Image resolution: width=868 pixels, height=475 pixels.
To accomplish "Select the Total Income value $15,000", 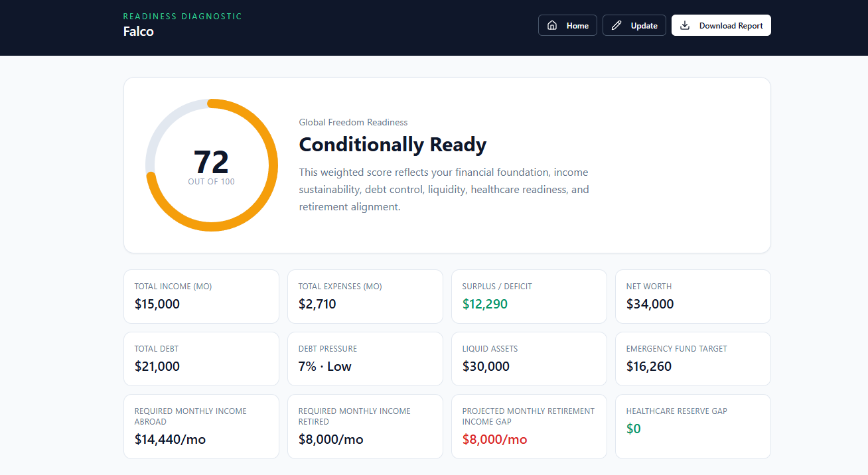I will point(157,305).
